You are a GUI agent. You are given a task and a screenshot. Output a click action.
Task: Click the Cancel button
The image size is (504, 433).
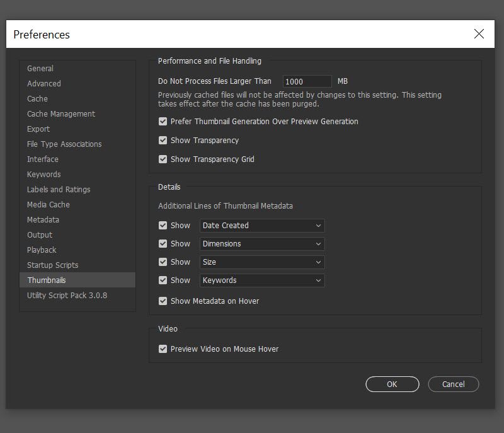click(454, 384)
